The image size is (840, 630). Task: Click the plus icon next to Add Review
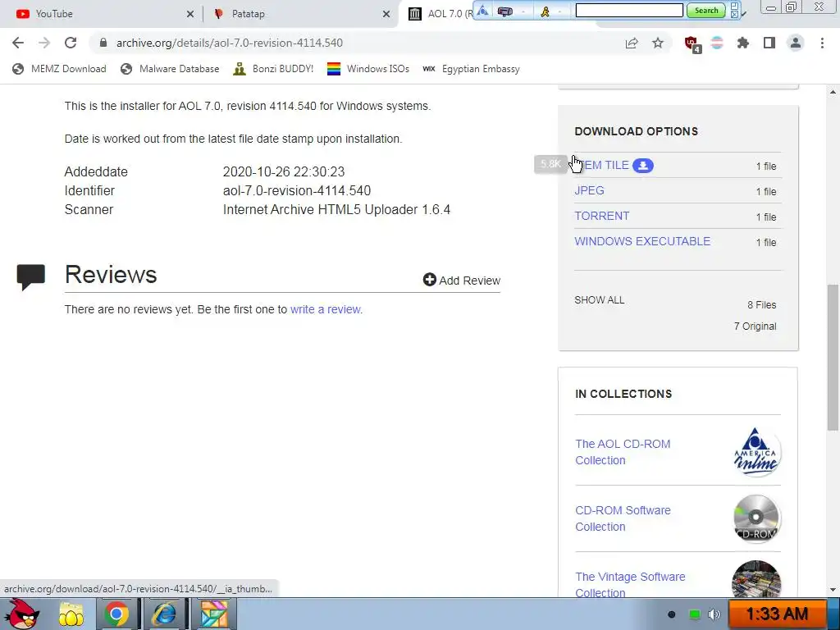point(429,280)
